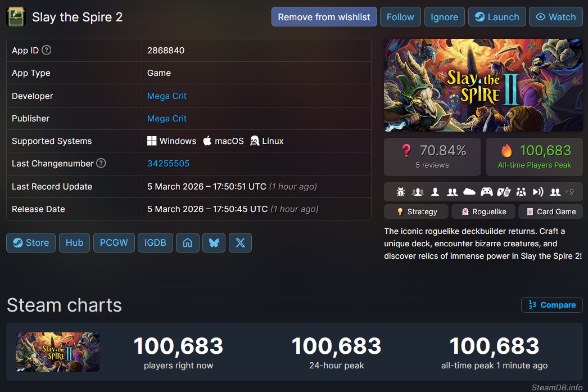
Task: Show the +9 additional feature categories
Action: click(x=569, y=192)
